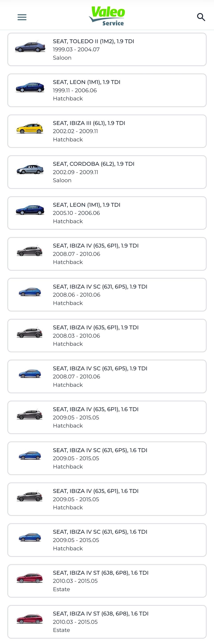
Task: Click the blue Ibiza SC 2008.06 image
Action: click(x=30, y=292)
